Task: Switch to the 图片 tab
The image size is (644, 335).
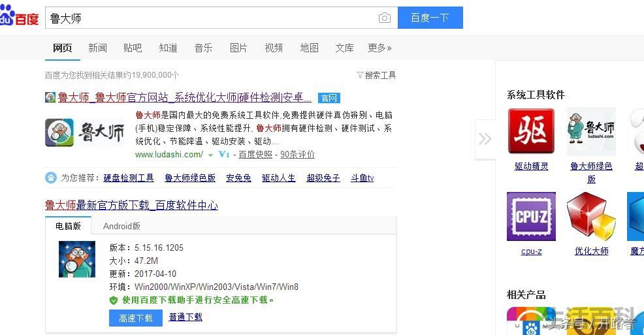Action: pyautogui.click(x=238, y=48)
